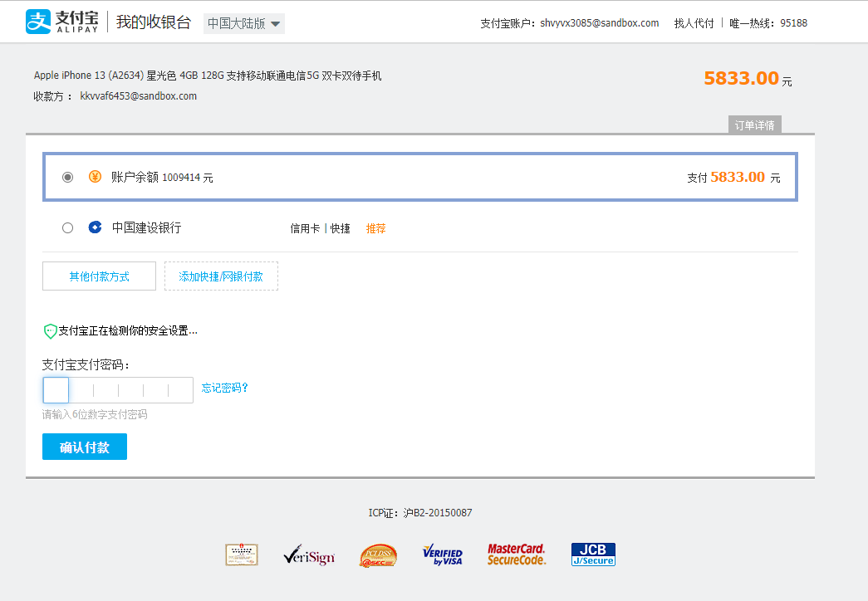Click the Apple iPhone 13 order description
The height and width of the screenshot is (601, 868).
(208, 76)
